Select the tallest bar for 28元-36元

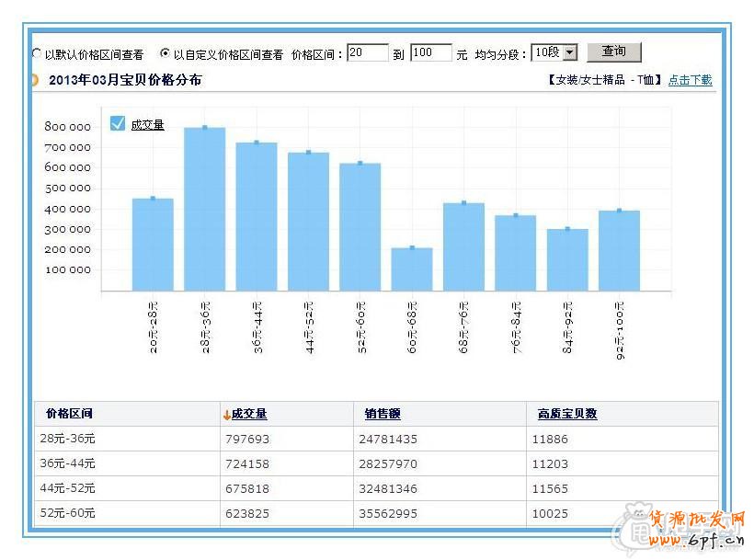[204, 210]
